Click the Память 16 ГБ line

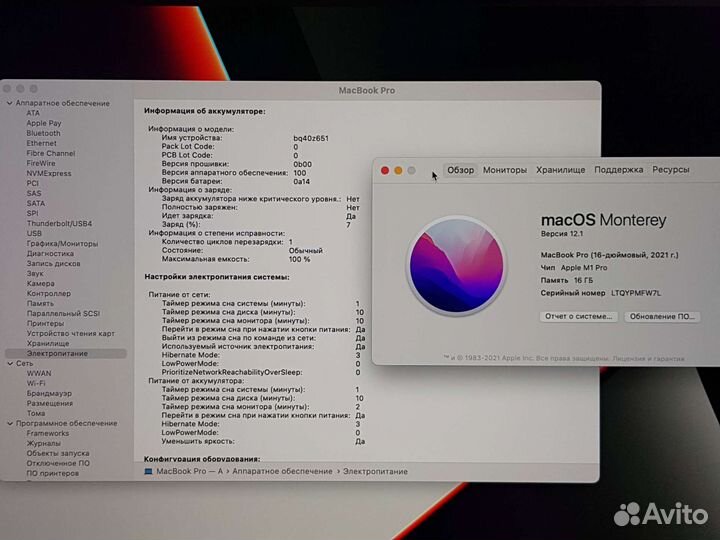click(x=567, y=280)
